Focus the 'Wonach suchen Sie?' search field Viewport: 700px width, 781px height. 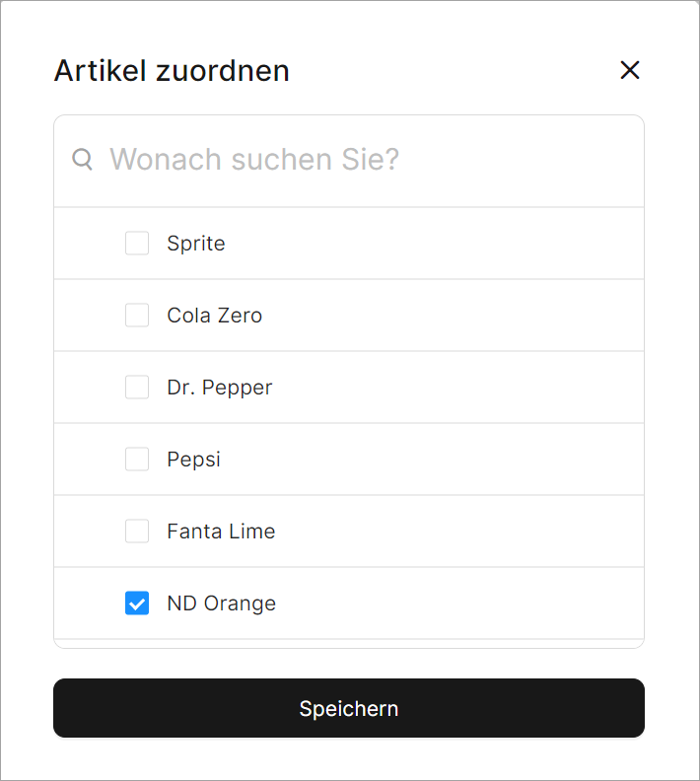click(365, 160)
